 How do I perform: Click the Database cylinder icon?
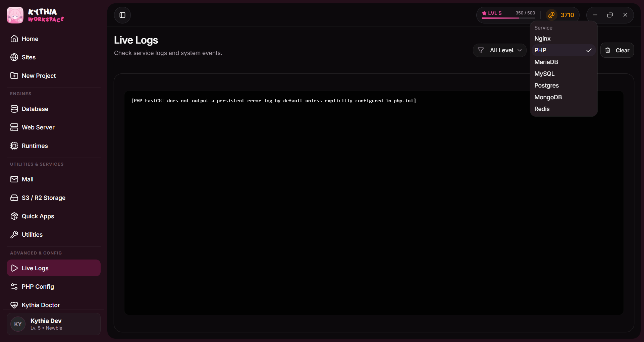(x=14, y=109)
